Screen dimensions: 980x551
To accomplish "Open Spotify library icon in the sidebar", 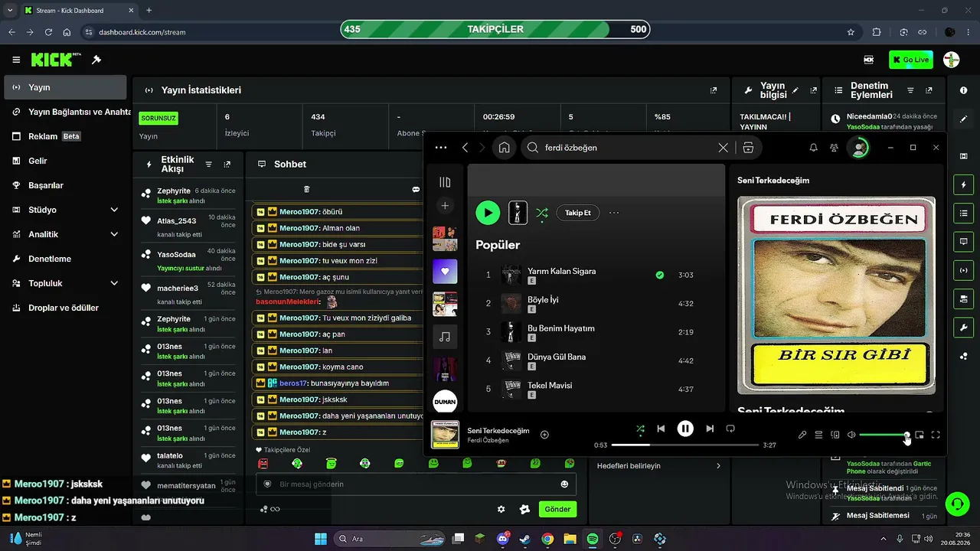I will pyautogui.click(x=445, y=182).
